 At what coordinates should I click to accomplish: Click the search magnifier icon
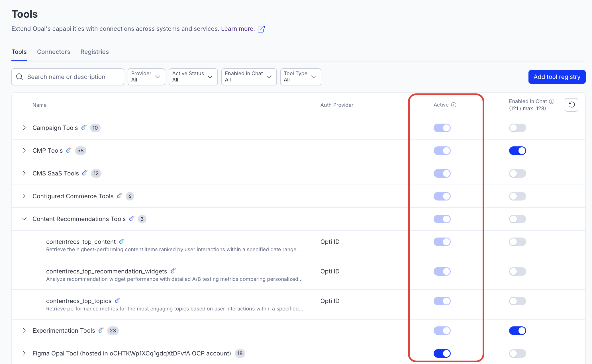(20, 77)
